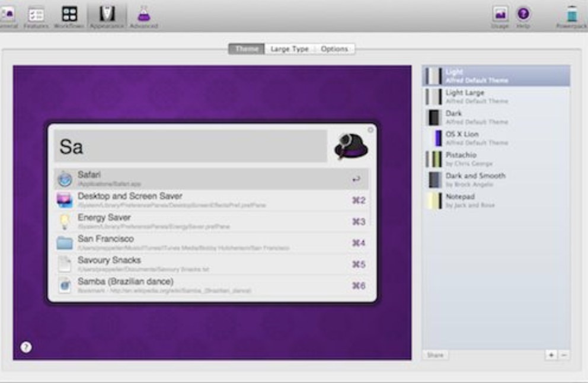
Task: Select the "Savoury Snacks" result
Action: [212, 264]
